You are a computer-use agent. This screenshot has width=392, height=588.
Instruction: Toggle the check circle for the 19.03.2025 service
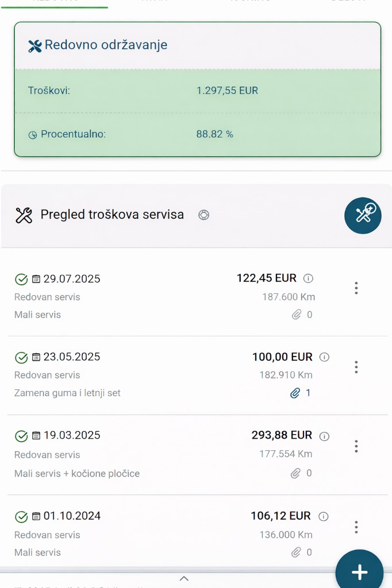21,436
